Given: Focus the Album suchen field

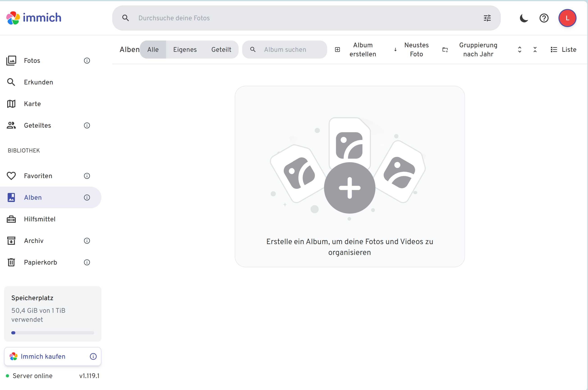Looking at the screenshot, I should tap(284, 50).
